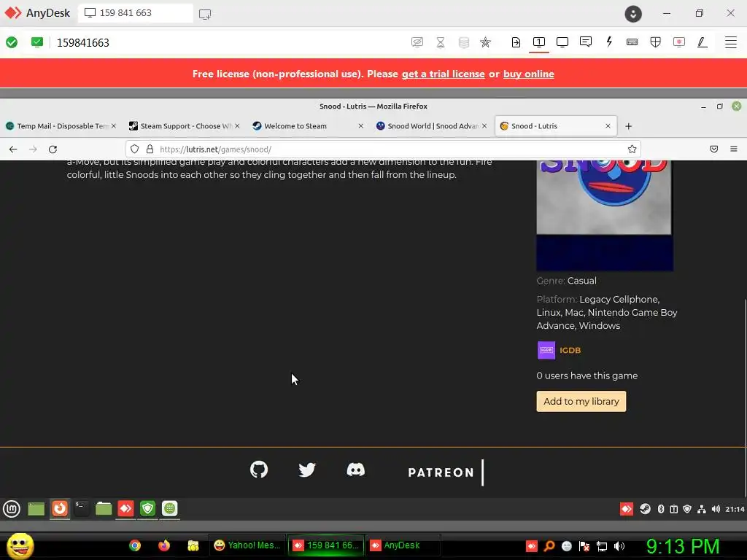The width and height of the screenshot is (747, 560).
Task: Open Firefox application menu
Action: tap(734, 149)
